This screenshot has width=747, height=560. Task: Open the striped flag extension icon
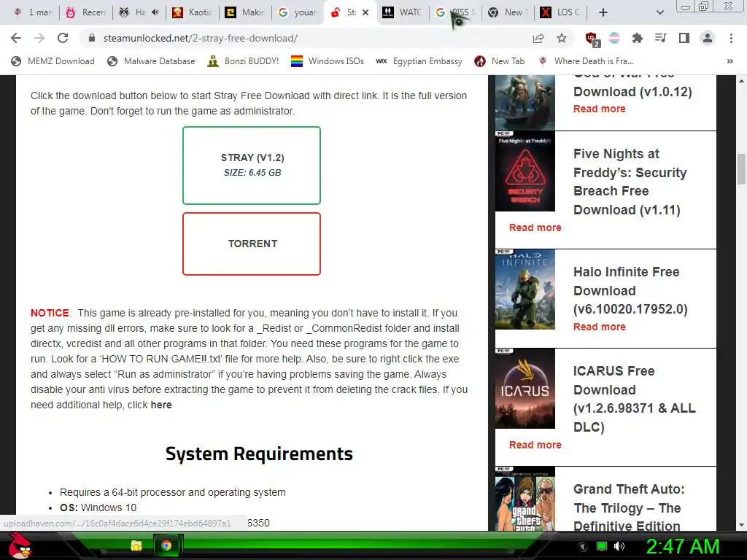click(614, 38)
